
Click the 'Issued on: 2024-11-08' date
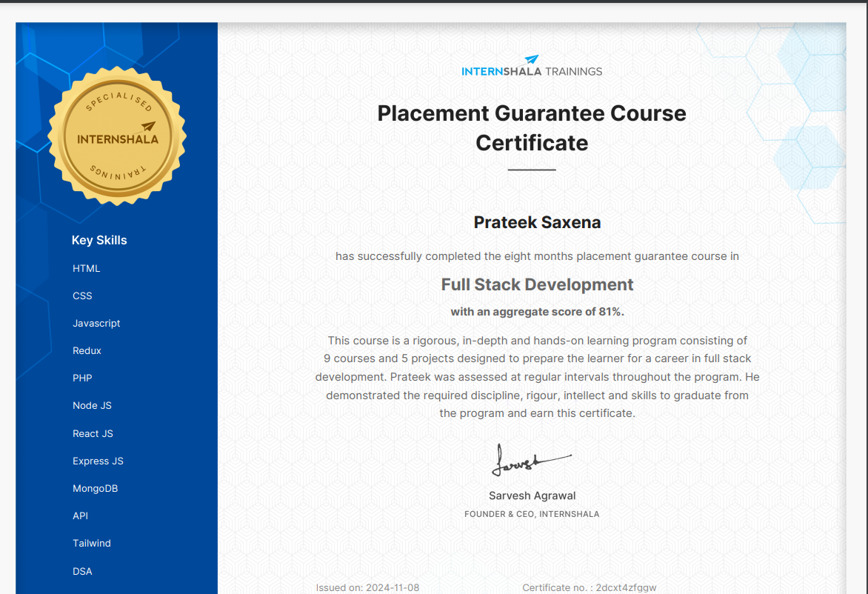[x=367, y=587]
